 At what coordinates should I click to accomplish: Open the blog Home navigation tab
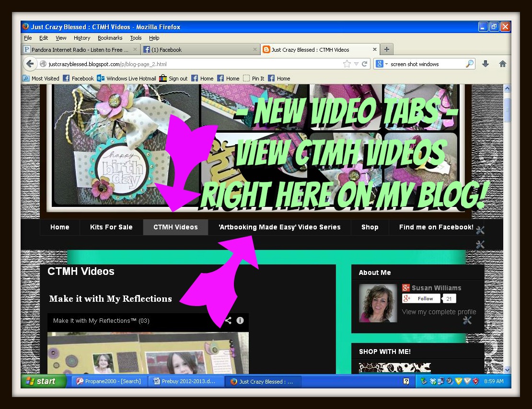(60, 227)
